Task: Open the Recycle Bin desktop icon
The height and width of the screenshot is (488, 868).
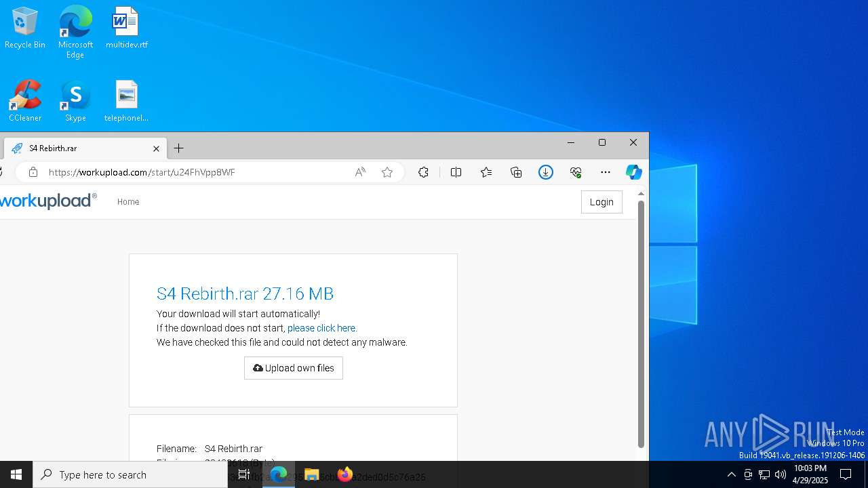Action: click(25, 28)
